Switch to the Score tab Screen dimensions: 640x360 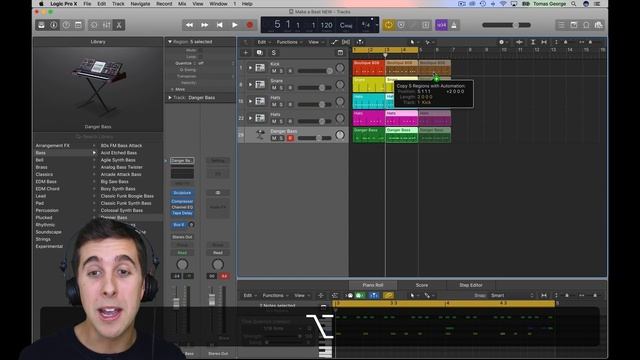coord(422,285)
